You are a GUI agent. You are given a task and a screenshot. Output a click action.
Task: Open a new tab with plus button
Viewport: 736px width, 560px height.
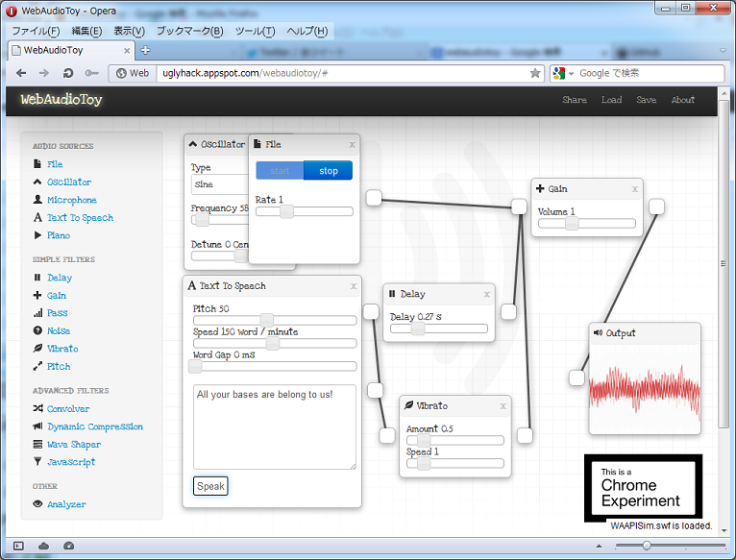click(145, 50)
